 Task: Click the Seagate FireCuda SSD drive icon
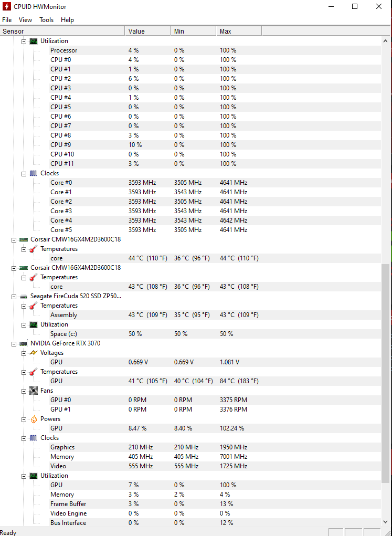pyautogui.click(x=24, y=296)
